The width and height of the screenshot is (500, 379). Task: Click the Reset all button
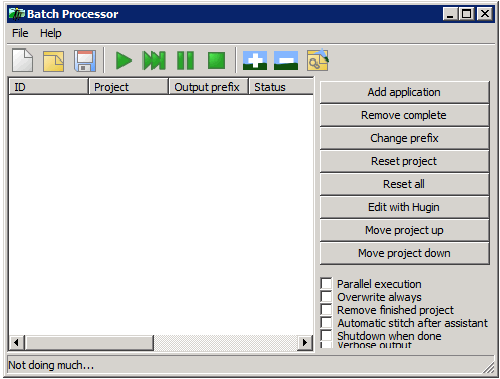coord(404,184)
